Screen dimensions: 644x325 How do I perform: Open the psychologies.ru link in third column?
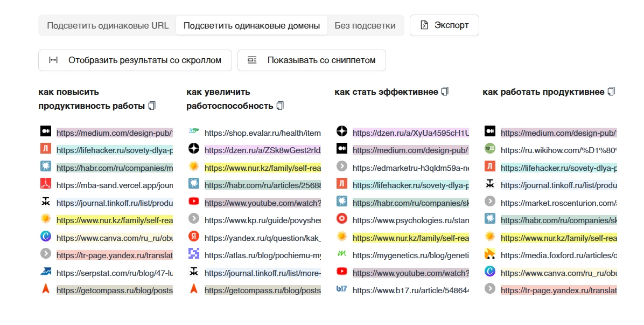410,220
